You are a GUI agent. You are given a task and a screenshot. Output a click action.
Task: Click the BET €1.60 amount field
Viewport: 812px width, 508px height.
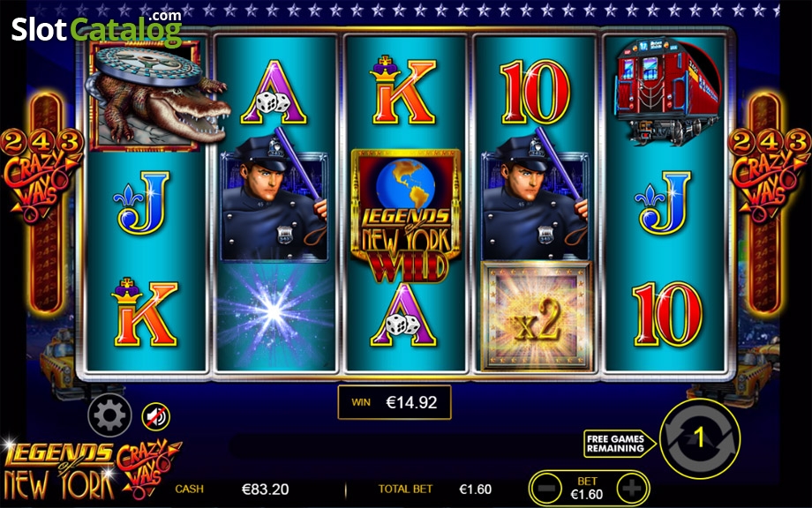[x=588, y=489]
